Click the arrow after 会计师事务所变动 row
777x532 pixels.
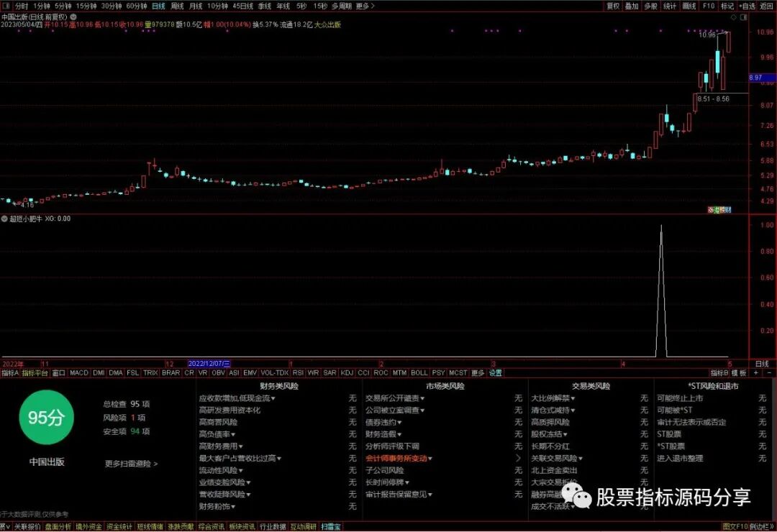tap(518, 458)
